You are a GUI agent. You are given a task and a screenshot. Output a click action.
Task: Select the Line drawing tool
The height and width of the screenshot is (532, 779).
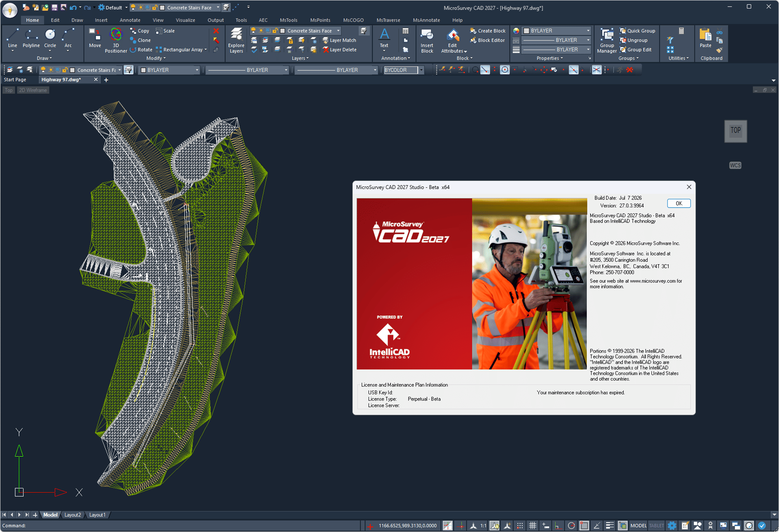pyautogui.click(x=12, y=39)
